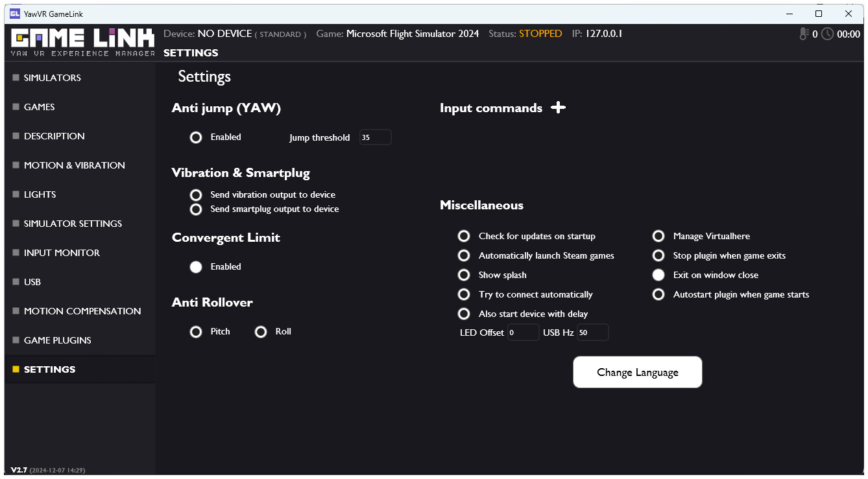868x479 pixels.
Task: Enable Pitch anti rollover protection
Action: [196, 331]
